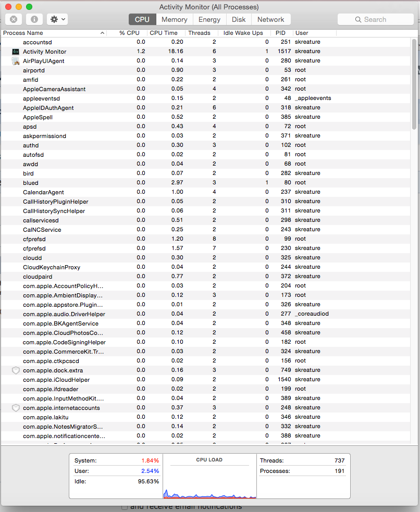Image resolution: width=420 pixels, height=512 pixels.
Task: Select the CallHistoryPluginHelper process row
Action: (x=206, y=202)
